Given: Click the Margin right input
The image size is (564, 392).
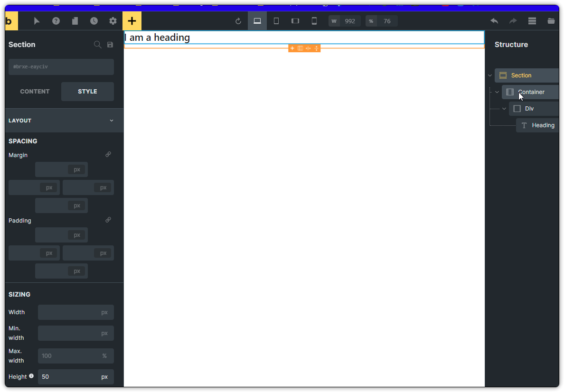Looking at the screenshot, I should pyautogui.click(x=88, y=187).
